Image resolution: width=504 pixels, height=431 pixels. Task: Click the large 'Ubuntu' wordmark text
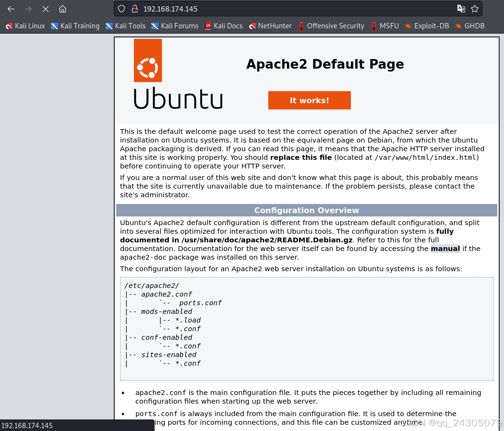[178, 98]
